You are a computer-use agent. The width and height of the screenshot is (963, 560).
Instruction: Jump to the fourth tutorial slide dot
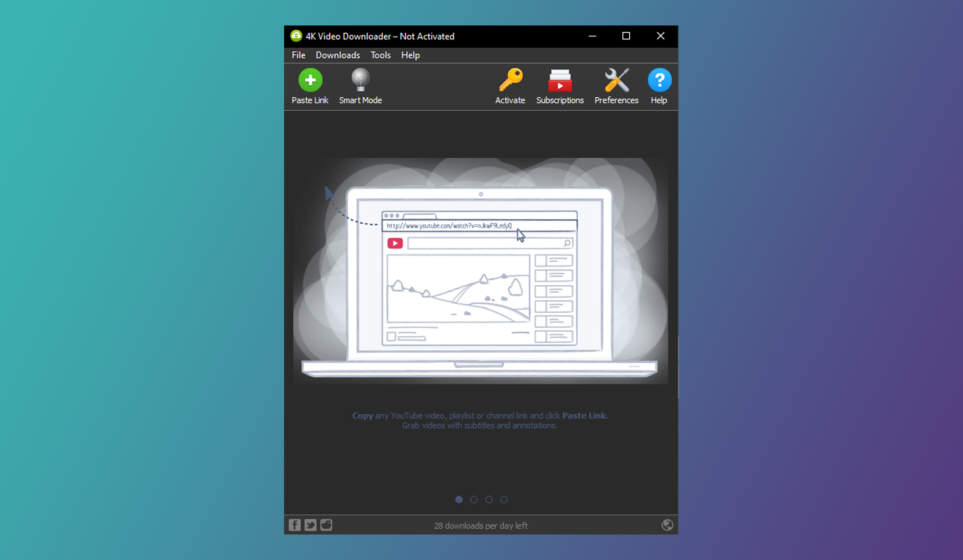pos(504,499)
